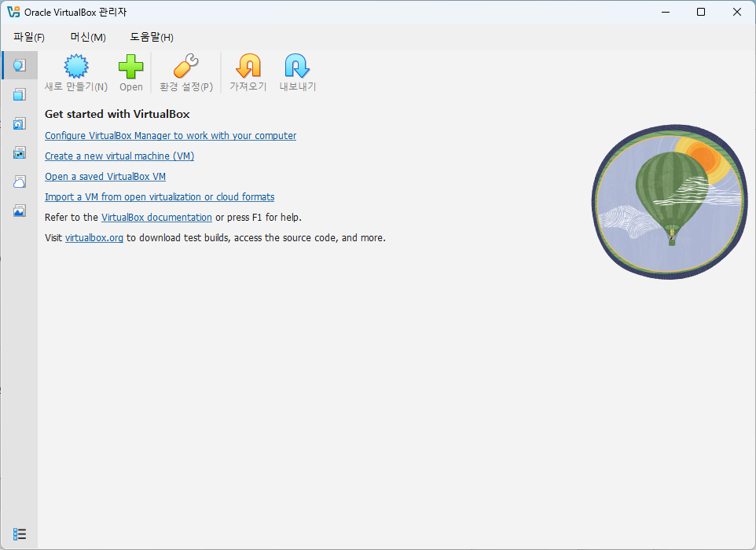Screen dimensions: 756x550
Task: Click the 가져오기 import appliance icon
Action: coord(248,73)
